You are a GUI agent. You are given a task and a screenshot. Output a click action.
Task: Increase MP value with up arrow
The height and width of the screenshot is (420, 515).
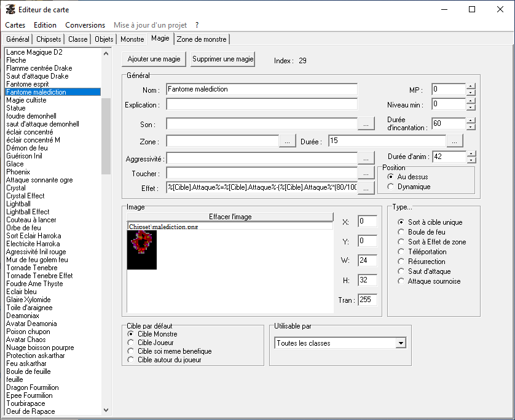pos(471,86)
